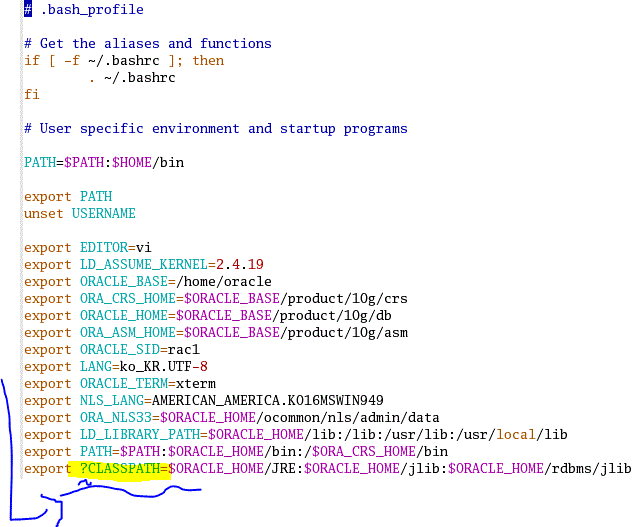Image resolution: width=641 pixels, height=527 pixels.
Task: Click the 'PATH=$PATH:$HOME/bin' line
Action: tap(104, 163)
